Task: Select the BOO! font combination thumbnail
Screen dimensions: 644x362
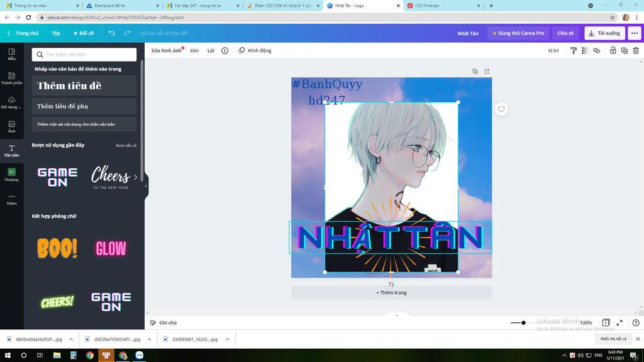Action: point(57,248)
